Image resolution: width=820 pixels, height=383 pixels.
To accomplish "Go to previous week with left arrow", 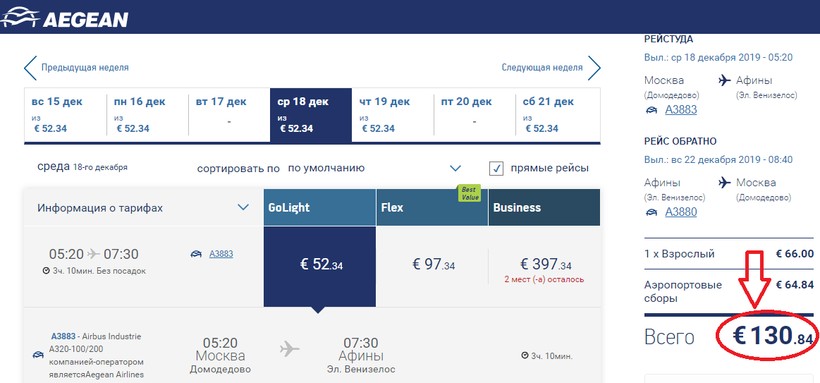I will [30, 68].
